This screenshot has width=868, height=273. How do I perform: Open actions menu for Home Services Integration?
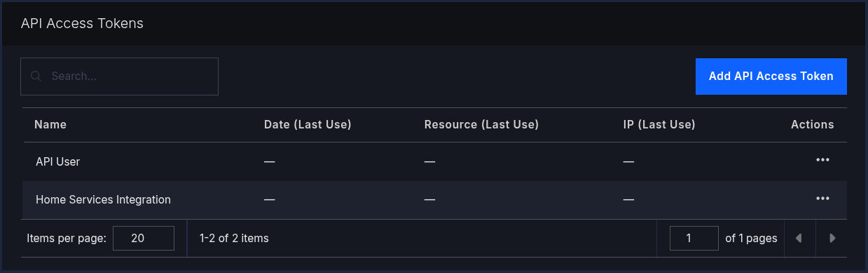coord(822,199)
